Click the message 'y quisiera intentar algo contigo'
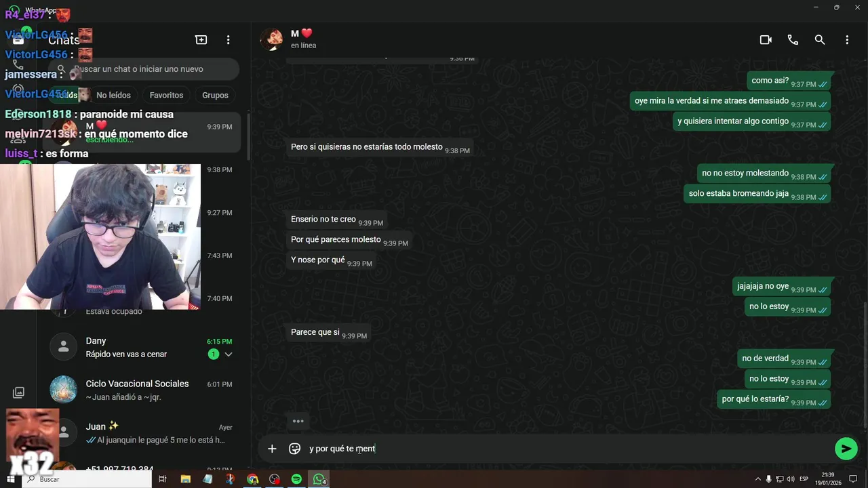The height and width of the screenshot is (488, 868). click(751, 121)
